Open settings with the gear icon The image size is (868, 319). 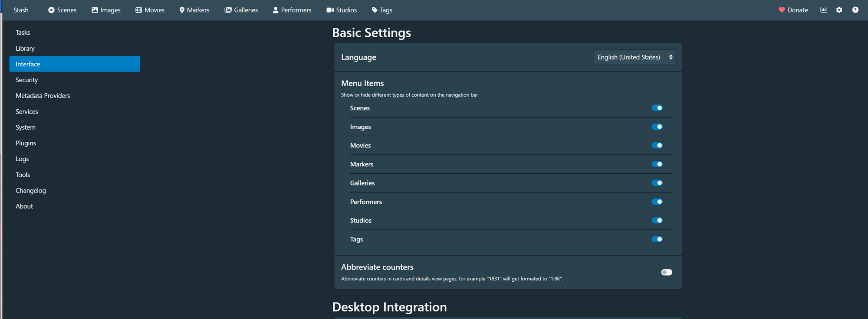pyautogui.click(x=839, y=10)
